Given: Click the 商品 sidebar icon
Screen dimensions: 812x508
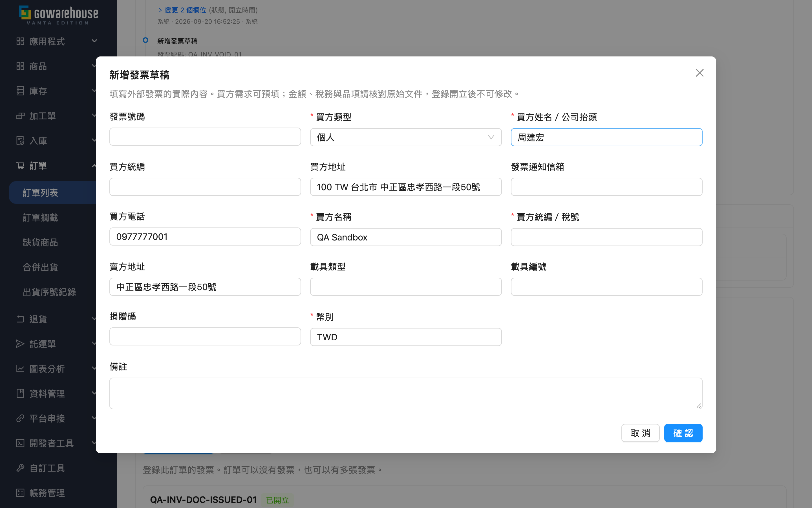Looking at the screenshot, I should click(20, 66).
